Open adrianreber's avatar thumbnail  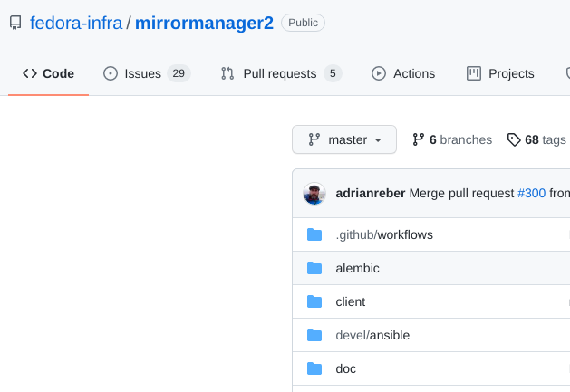(314, 193)
